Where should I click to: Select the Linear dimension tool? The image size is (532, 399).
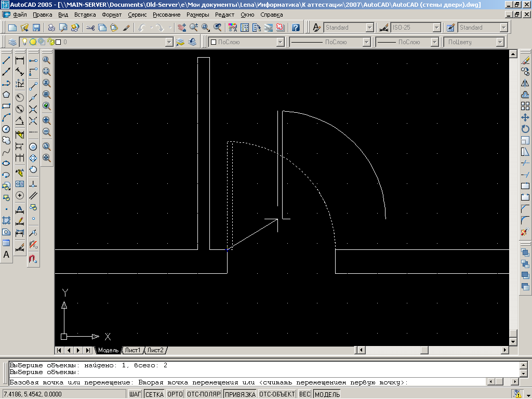(x=20, y=60)
